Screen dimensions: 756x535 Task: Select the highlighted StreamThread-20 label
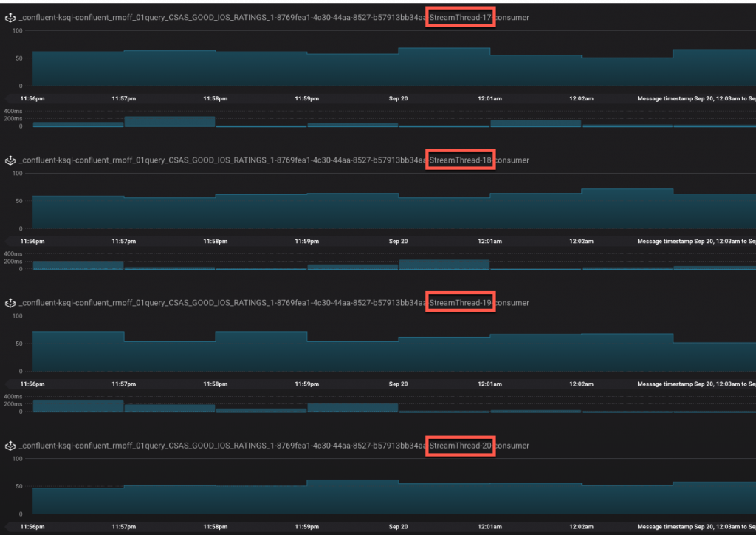coord(460,446)
